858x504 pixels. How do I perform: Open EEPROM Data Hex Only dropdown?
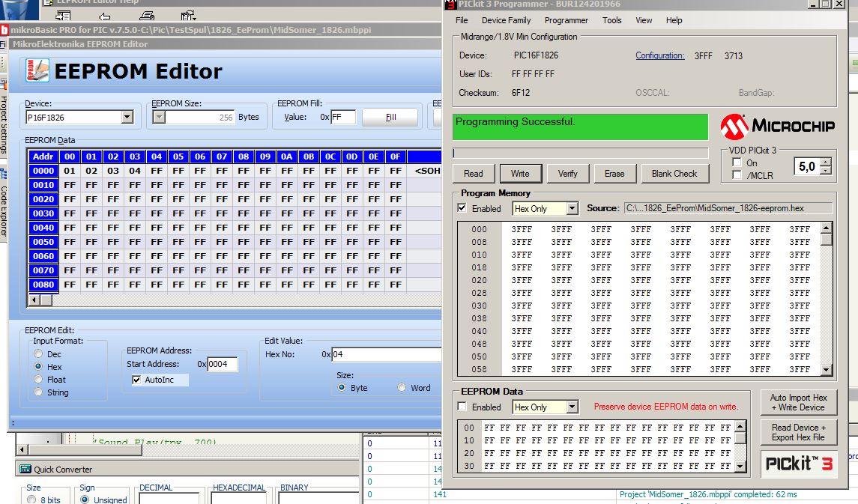point(572,407)
